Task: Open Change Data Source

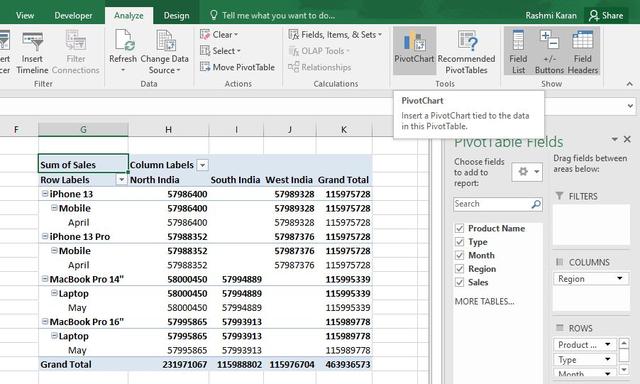Action: (x=164, y=51)
